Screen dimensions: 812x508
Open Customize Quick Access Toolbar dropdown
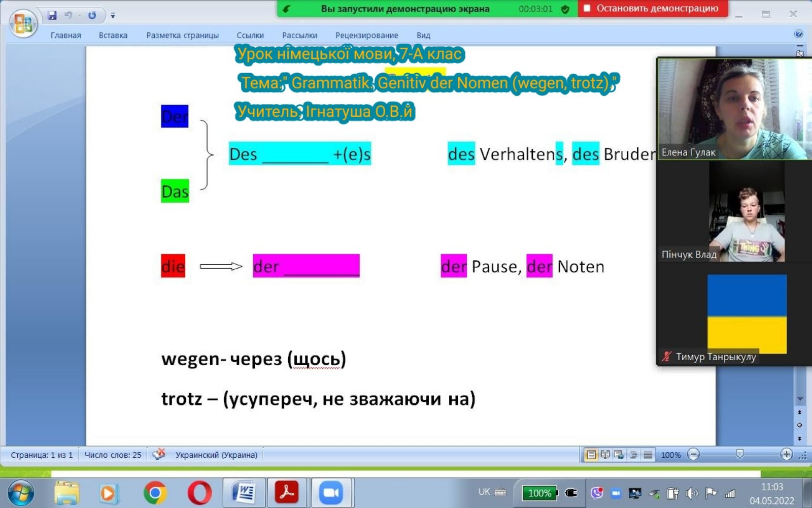113,16
